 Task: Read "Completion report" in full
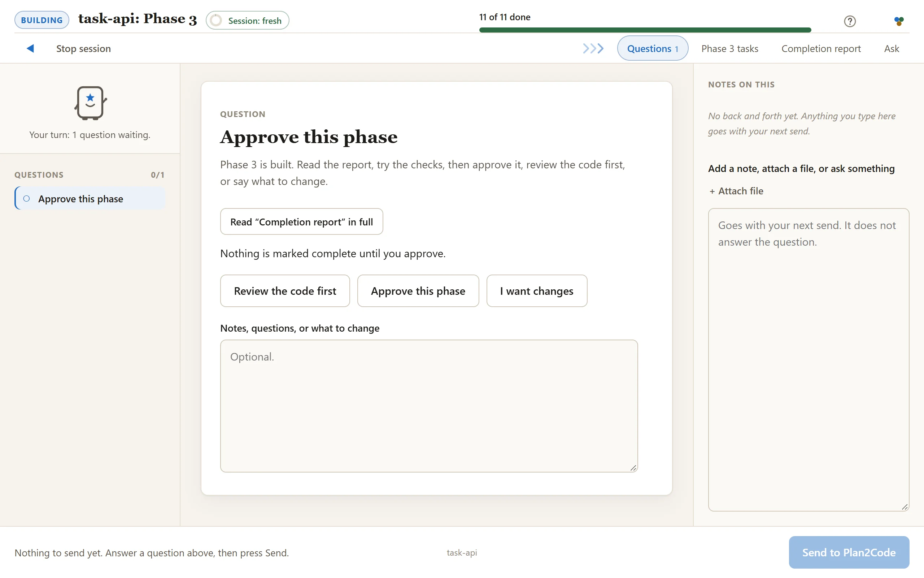tap(302, 222)
